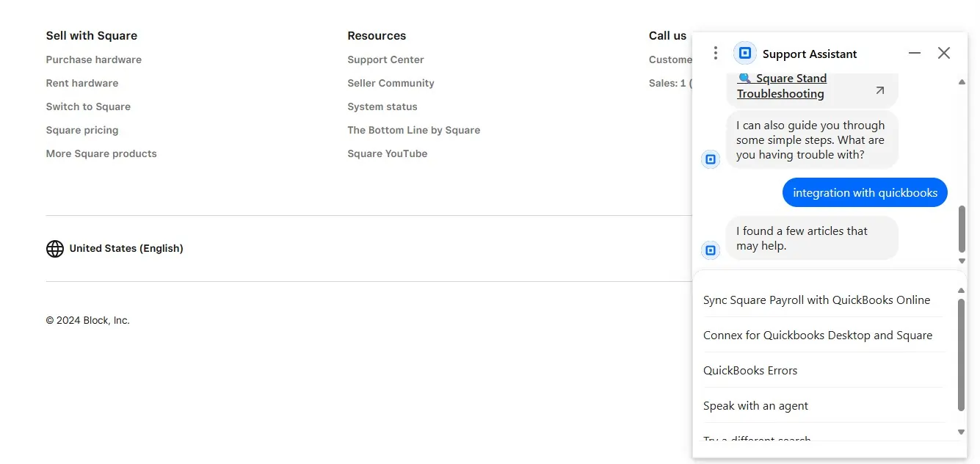Open the Square pricing link
This screenshot has width=980, height=464.
(81, 130)
